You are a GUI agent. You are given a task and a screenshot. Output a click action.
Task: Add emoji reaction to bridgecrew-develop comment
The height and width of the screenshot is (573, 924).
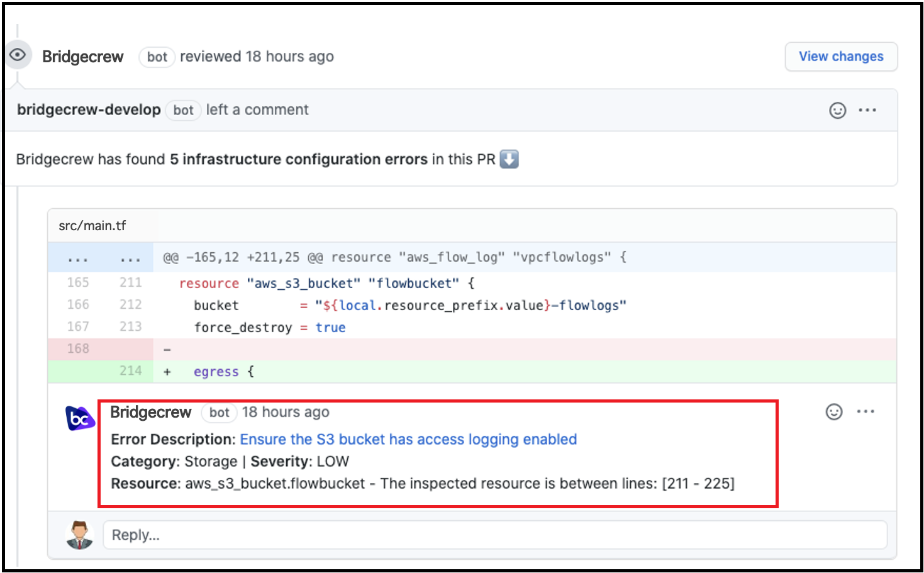pos(837,110)
